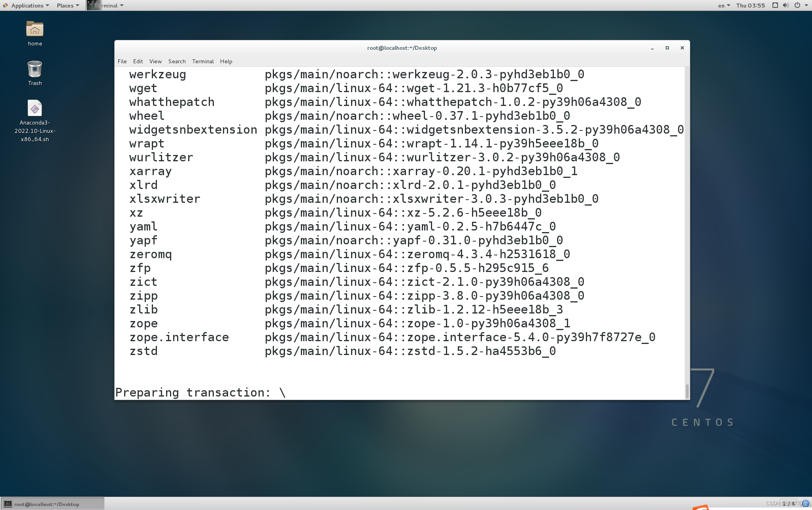Open the File menu in terminal
This screenshot has width=812, height=510.
122,61
